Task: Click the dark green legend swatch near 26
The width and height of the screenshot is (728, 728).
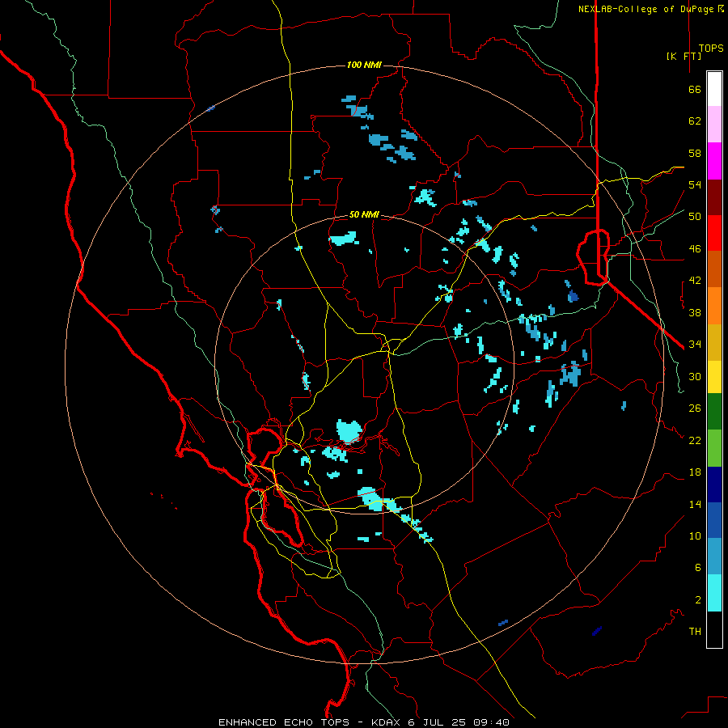Action: (714, 412)
